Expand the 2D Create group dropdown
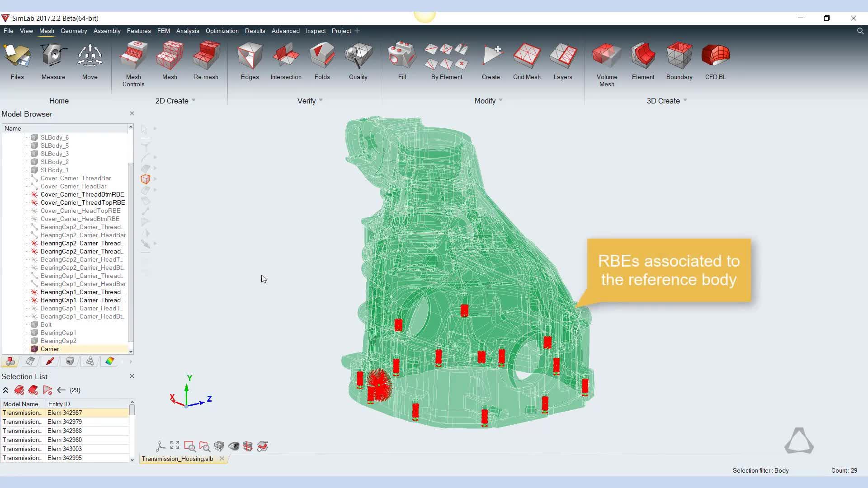The height and width of the screenshot is (488, 868). click(x=193, y=100)
